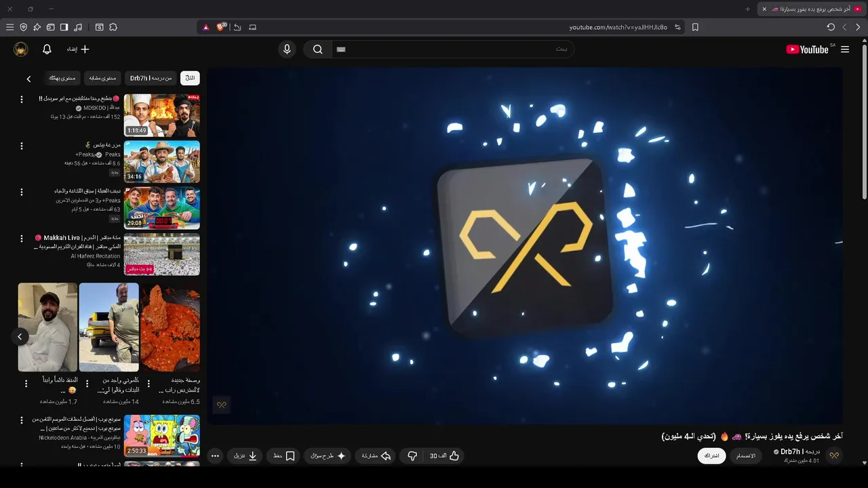The image size is (868, 488).
Task: Download the video (تنزيل)
Action: coord(245,456)
